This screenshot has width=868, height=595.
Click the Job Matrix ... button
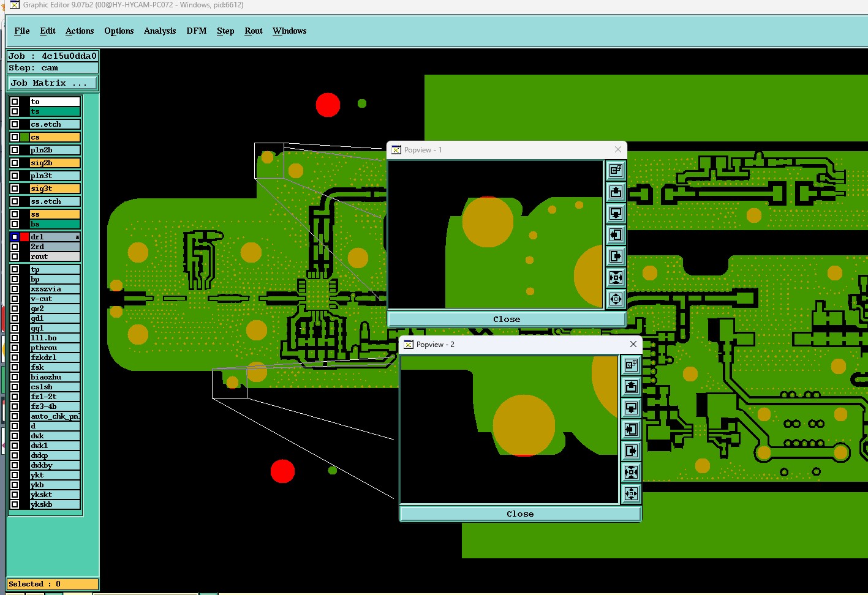pyautogui.click(x=53, y=83)
